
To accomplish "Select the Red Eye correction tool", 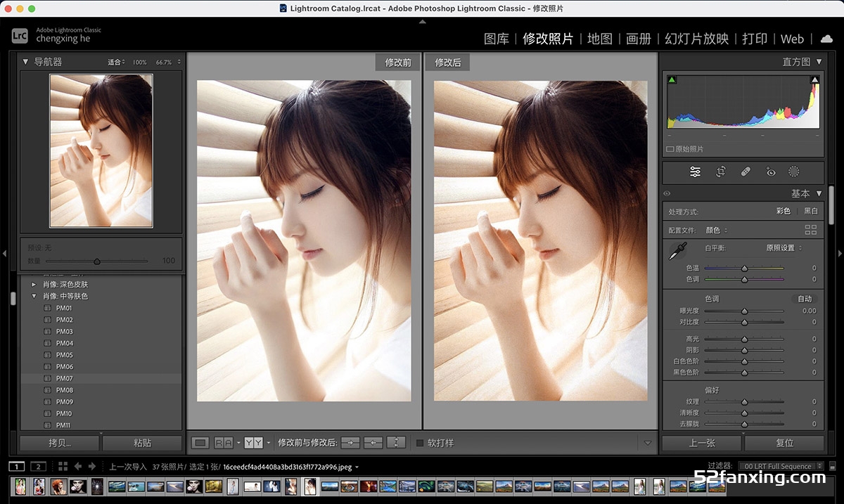I will tap(771, 172).
